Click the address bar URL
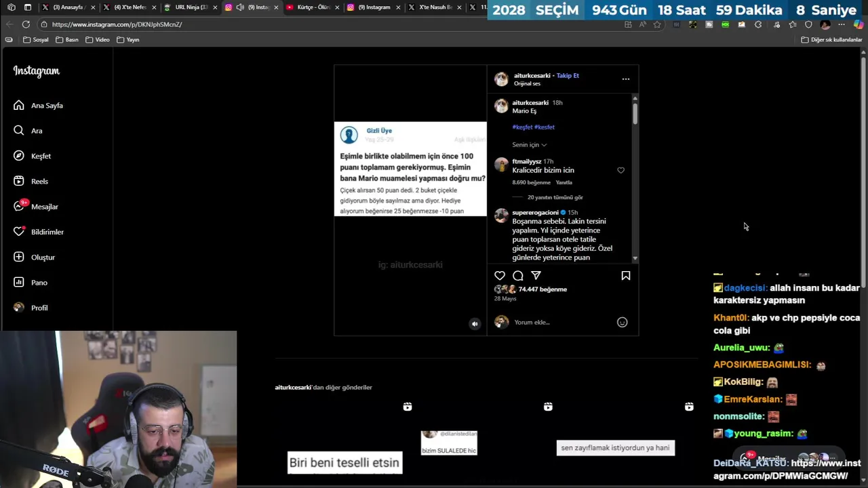Image resolution: width=868 pixels, height=488 pixels. tap(117, 24)
